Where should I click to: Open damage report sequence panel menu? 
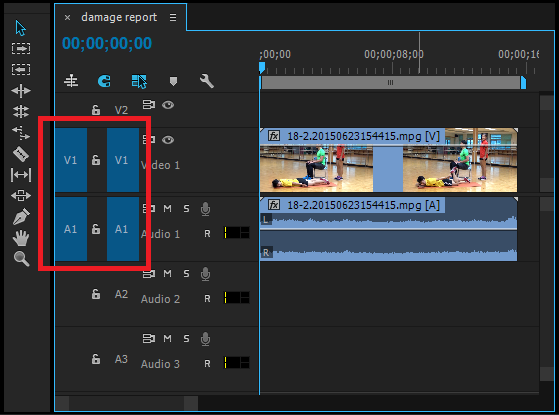pyautogui.click(x=173, y=17)
